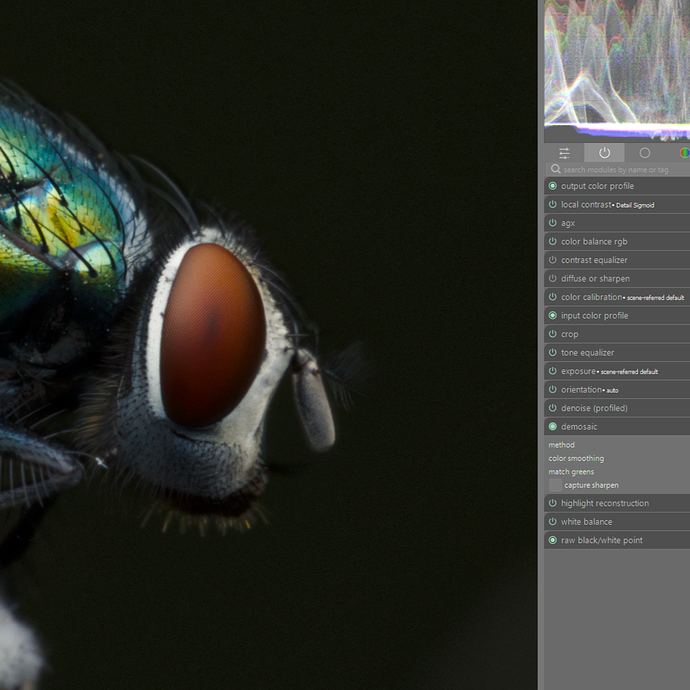Click the color smoothing option

576,458
